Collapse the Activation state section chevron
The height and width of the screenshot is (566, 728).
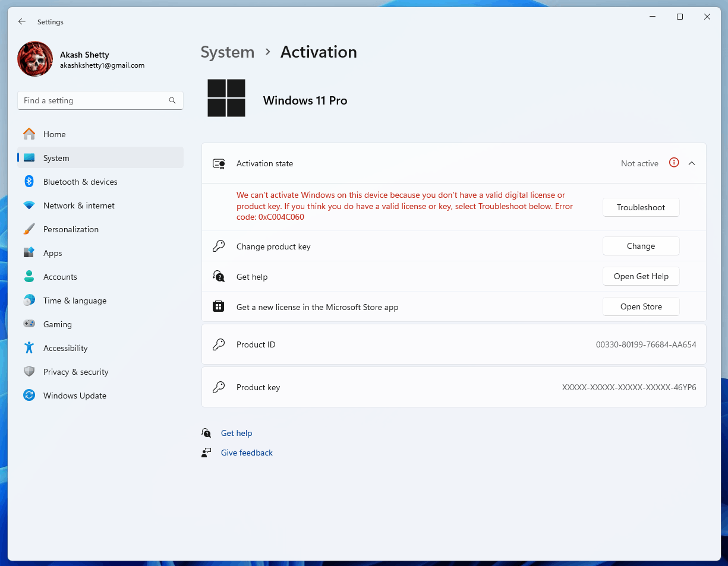point(692,163)
